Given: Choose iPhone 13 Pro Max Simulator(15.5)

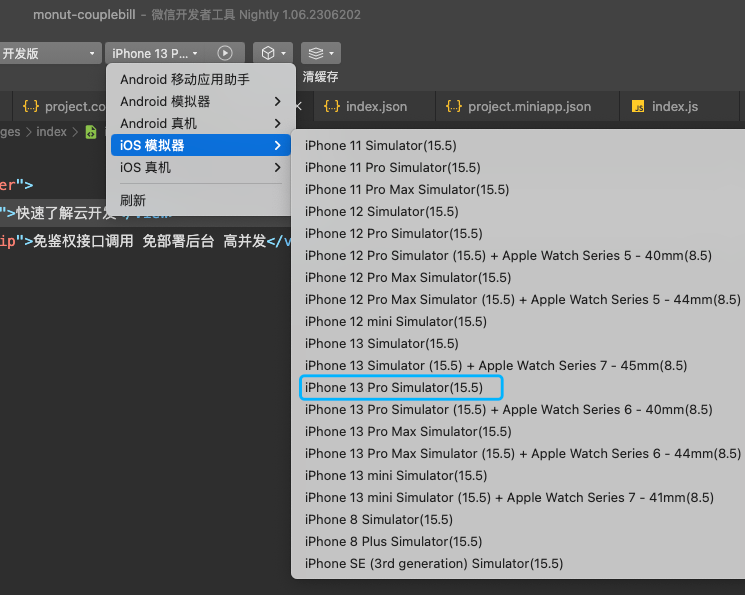Looking at the screenshot, I should point(518,432).
